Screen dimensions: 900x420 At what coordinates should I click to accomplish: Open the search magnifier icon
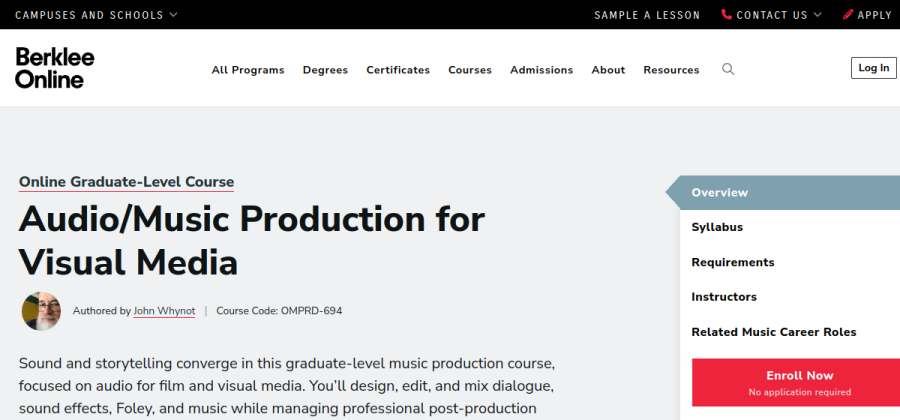pyautogui.click(x=728, y=69)
